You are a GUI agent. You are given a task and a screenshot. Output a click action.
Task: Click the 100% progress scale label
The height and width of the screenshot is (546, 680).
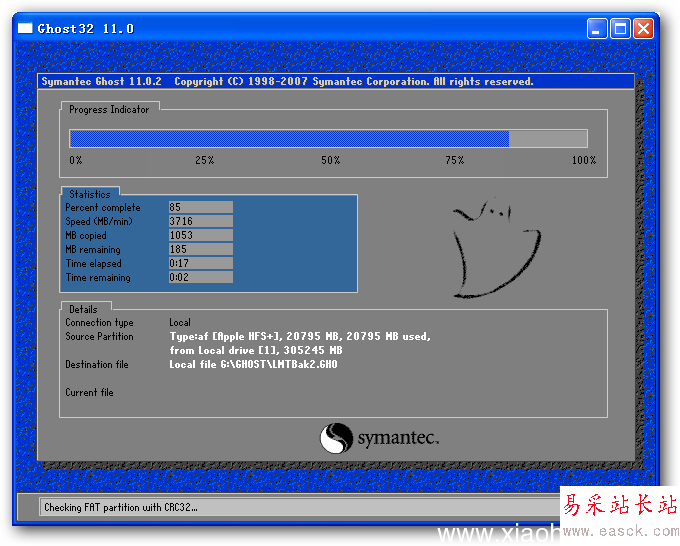point(584,160)
